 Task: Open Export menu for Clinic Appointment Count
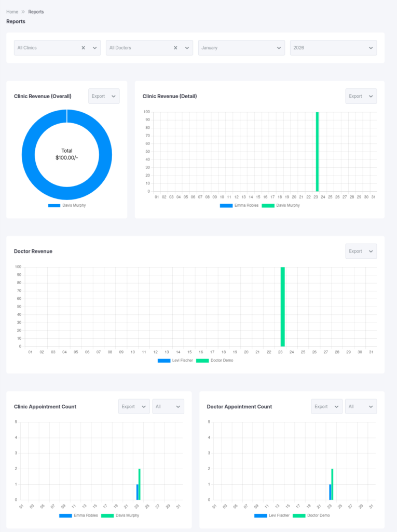click(x=134, y=407)
